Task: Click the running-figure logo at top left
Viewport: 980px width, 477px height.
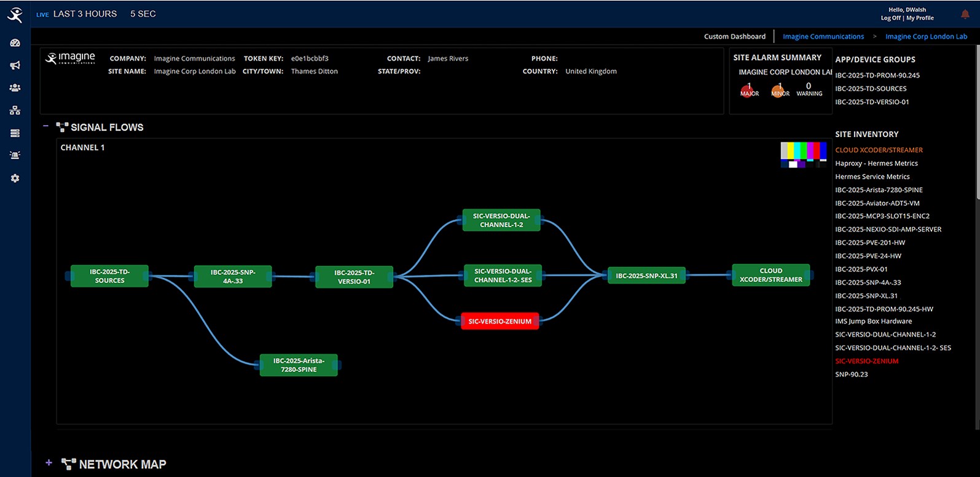Action: tap(15, 15)
